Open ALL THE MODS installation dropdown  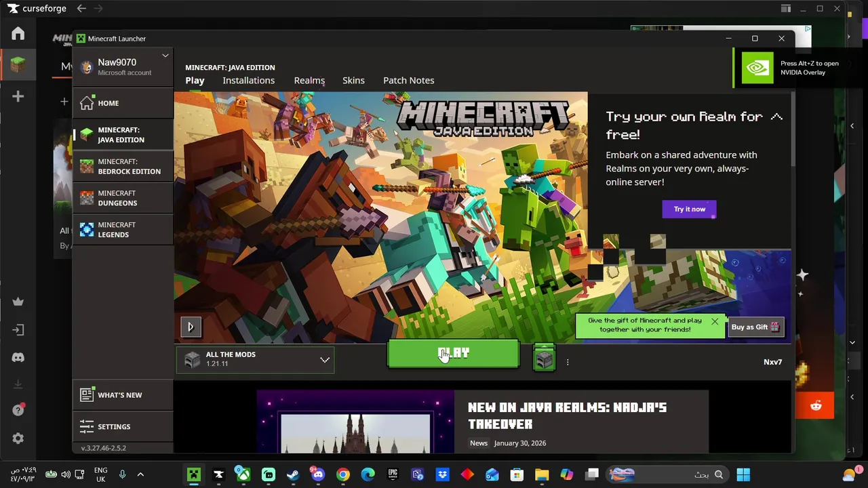pyautogui.click(x=255, y=359)
